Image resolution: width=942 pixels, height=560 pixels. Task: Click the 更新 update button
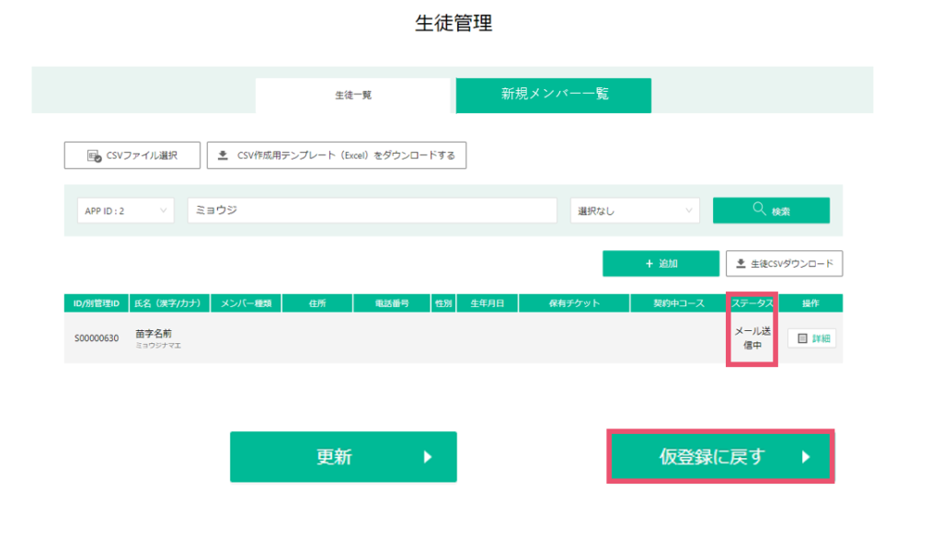[343, 457]
